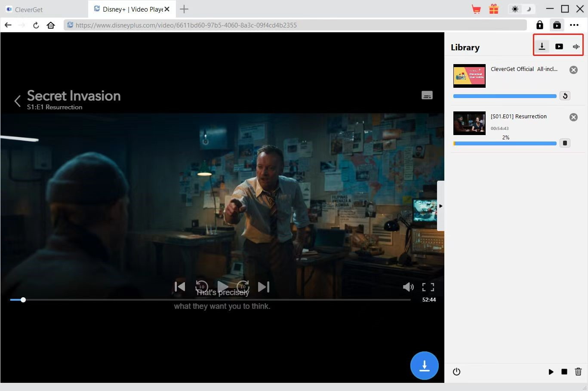Stop the Resurrection episode download

coord(565,143)
